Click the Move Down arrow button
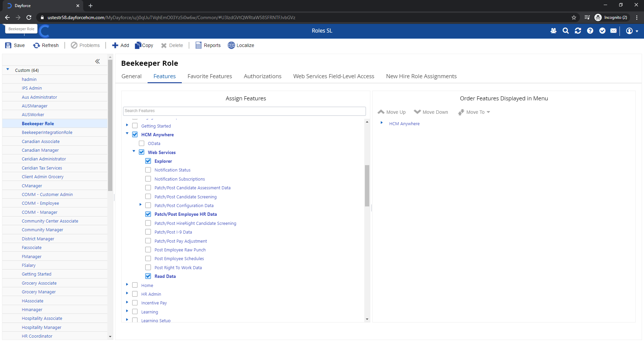 click(x=431, y=112)
